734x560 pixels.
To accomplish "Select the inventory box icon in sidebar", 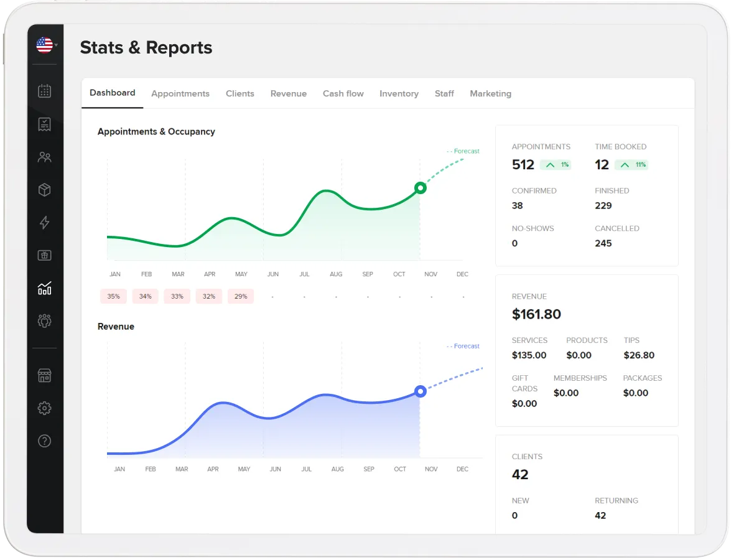I will tap(45, 190).
